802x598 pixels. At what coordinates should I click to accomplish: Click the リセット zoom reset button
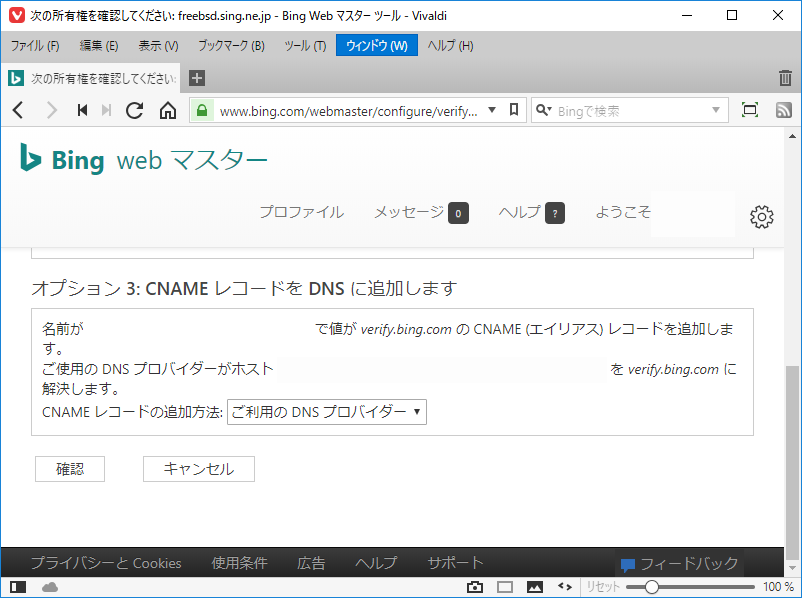click(603, 587)
